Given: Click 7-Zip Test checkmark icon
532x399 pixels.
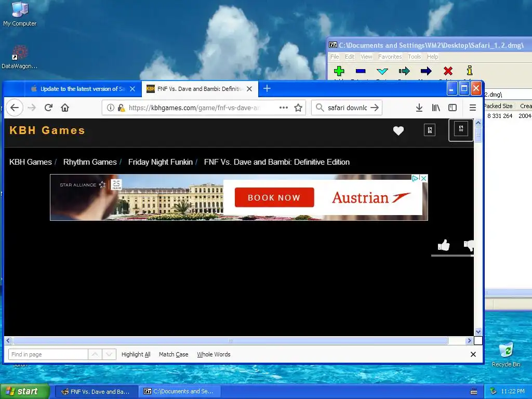Looking at the screenshot, I should click(x=382, y=71).
